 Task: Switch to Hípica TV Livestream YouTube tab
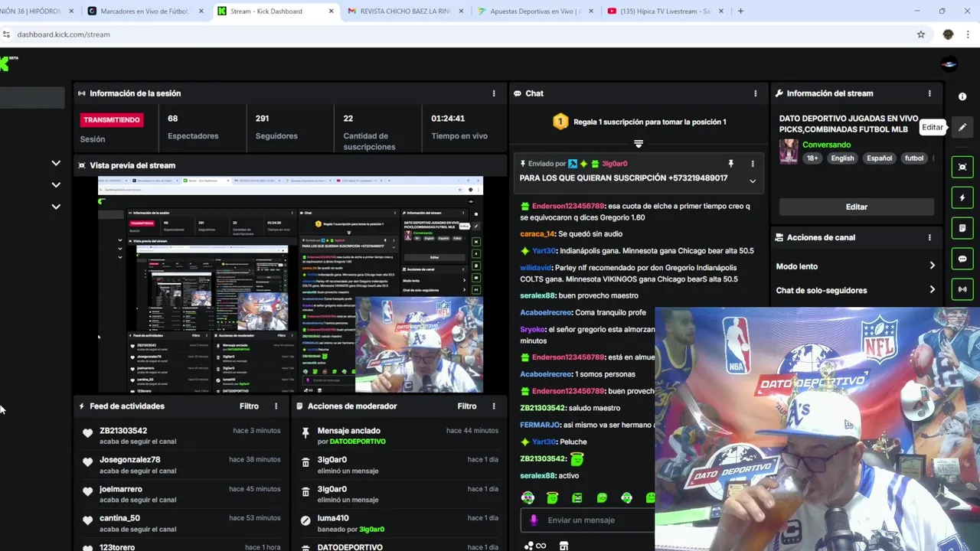click(665, 11)
